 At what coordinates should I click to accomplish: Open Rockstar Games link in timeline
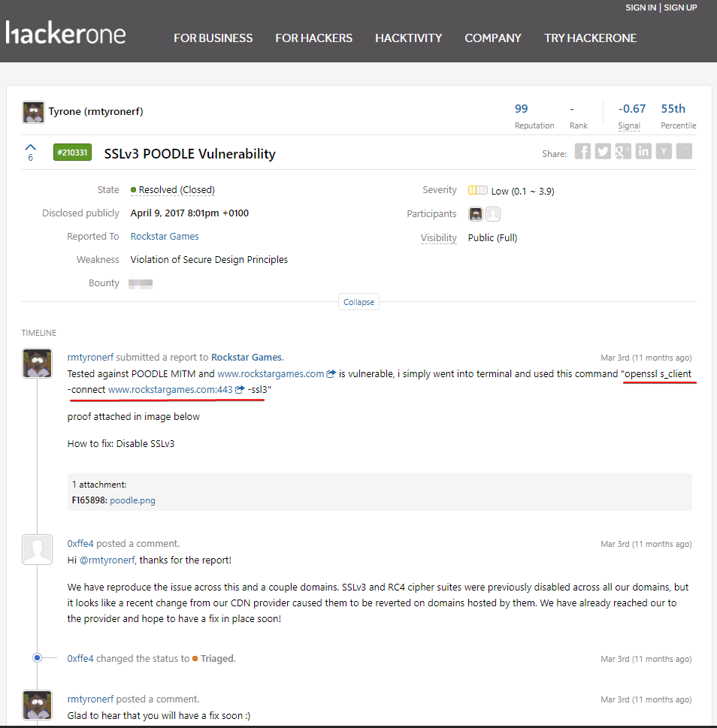coord(247,358)
